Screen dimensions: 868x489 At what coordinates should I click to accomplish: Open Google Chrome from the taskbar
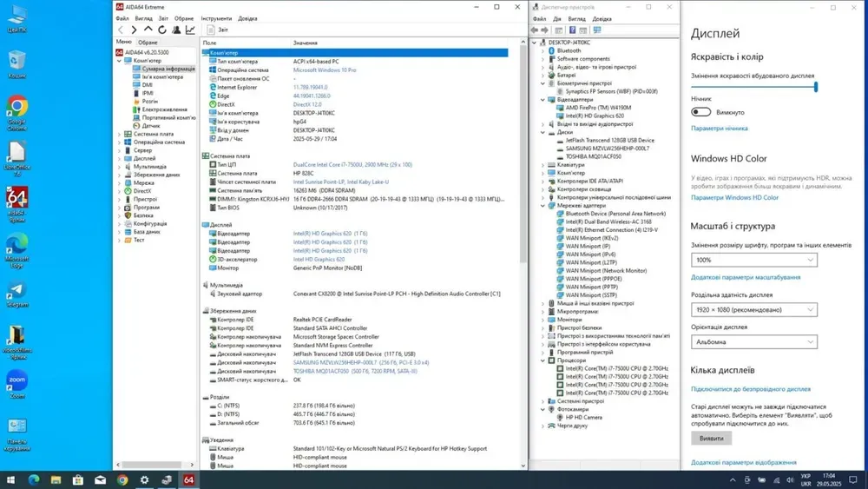122,479
